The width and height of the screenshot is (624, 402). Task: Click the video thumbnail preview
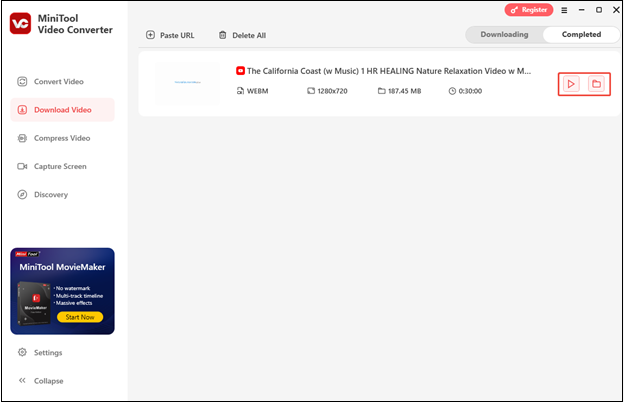187,83
